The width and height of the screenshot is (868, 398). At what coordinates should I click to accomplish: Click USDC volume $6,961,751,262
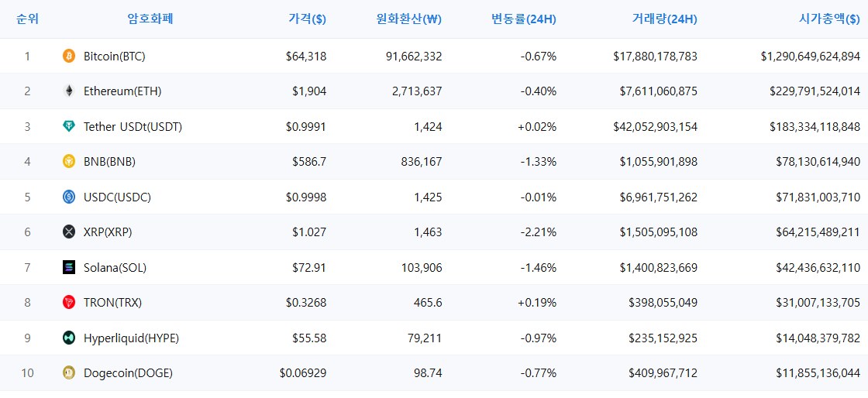pos(659,197)
